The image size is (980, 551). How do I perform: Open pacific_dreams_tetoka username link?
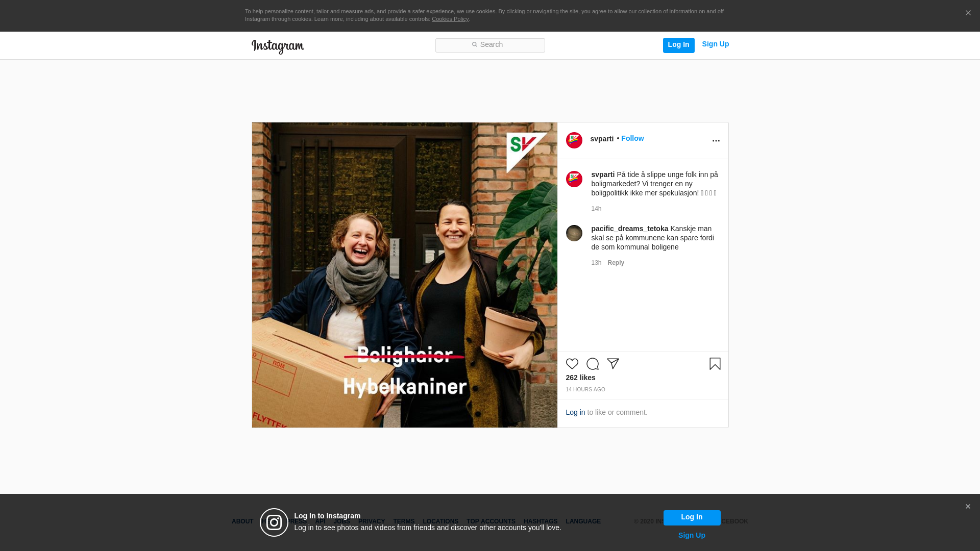(629, 229)
